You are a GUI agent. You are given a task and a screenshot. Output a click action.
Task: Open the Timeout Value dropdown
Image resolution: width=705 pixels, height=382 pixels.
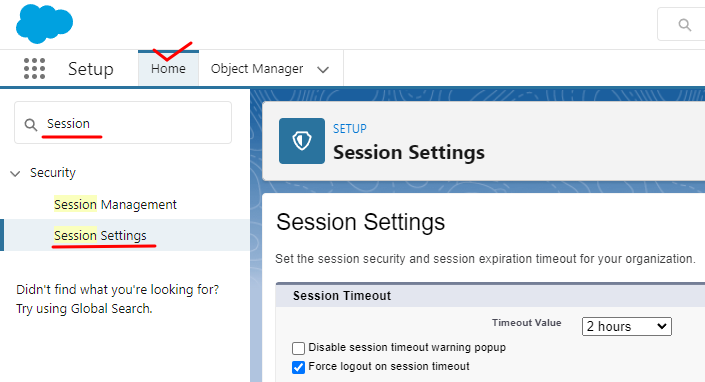(x=627, y=326)
